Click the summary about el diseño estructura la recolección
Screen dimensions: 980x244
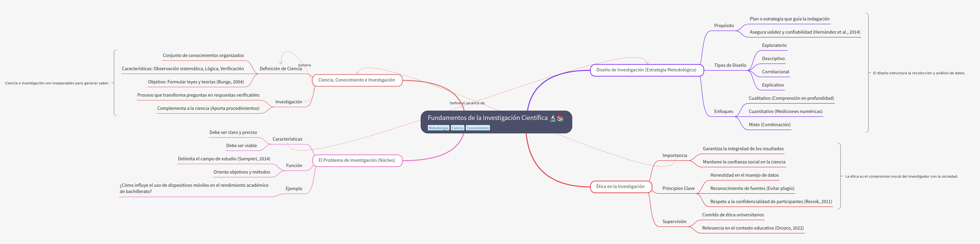tap(919, 73)
